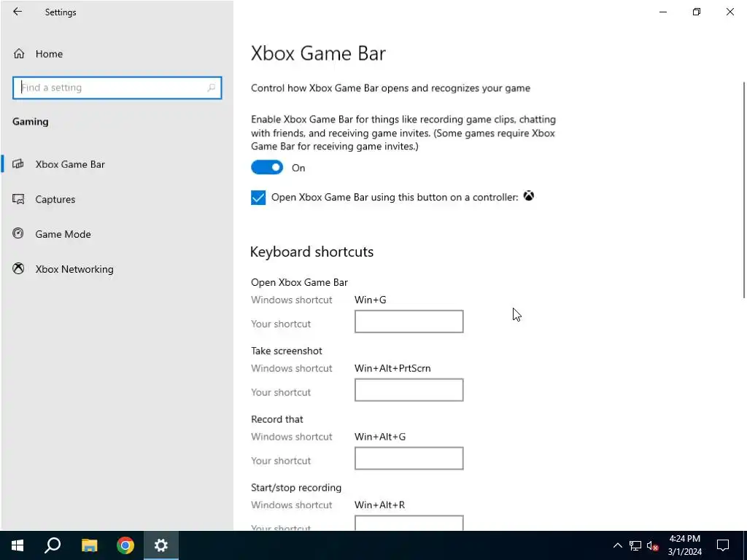Image resolution: width=747 pixels, height=560 pixels.
Task: Click the Game Mode gauge icon
Action: pyautogui.click(x=18, y=233)
